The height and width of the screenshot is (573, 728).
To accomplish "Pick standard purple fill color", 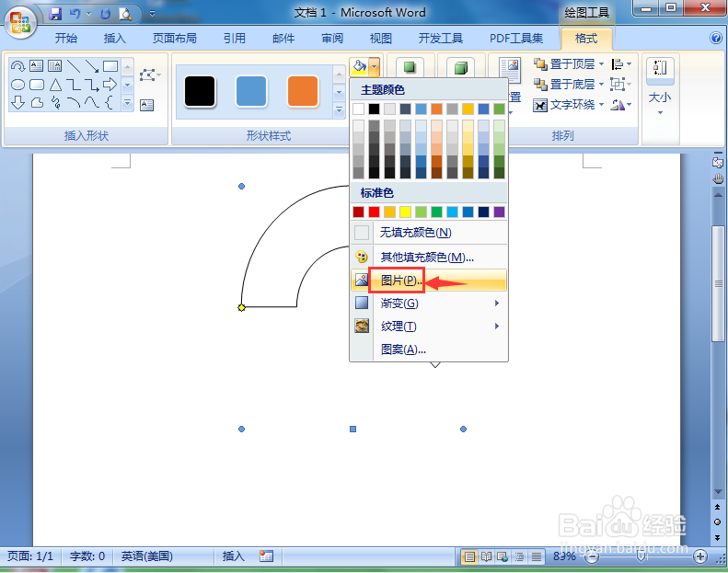I will 499,212.
